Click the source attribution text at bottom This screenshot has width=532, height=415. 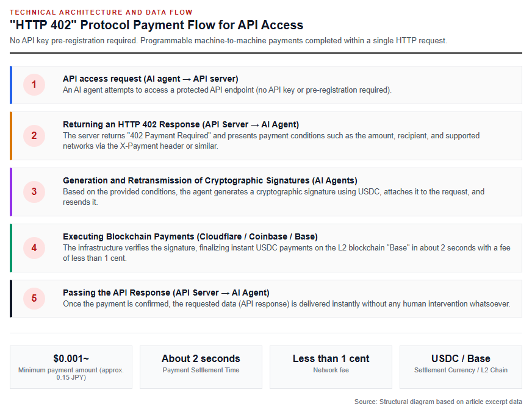coord(438,402)
